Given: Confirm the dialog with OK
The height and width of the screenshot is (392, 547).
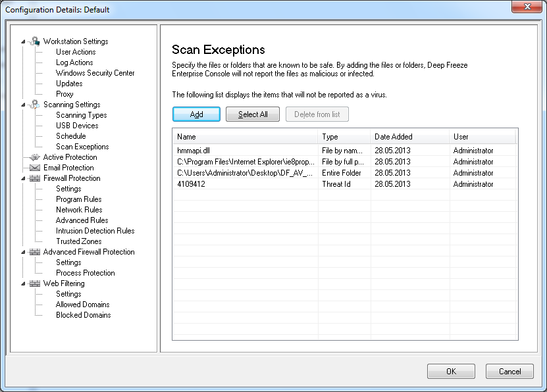Looking at the screenshot, I should (x=450, y=372).
